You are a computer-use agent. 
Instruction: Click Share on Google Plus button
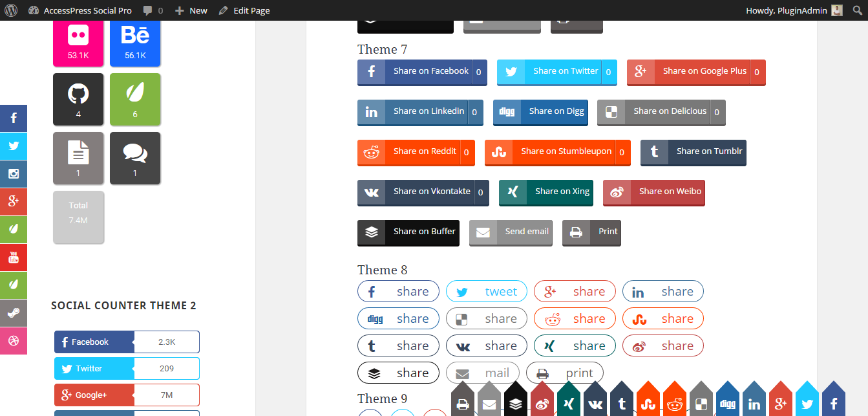click(696, 72)
